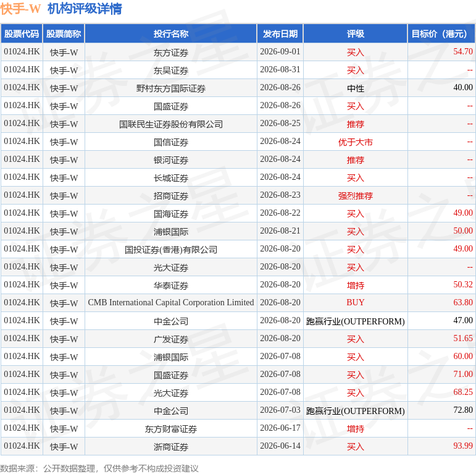
Task: Click the 投行名称 column header
Action: point(171,34)
